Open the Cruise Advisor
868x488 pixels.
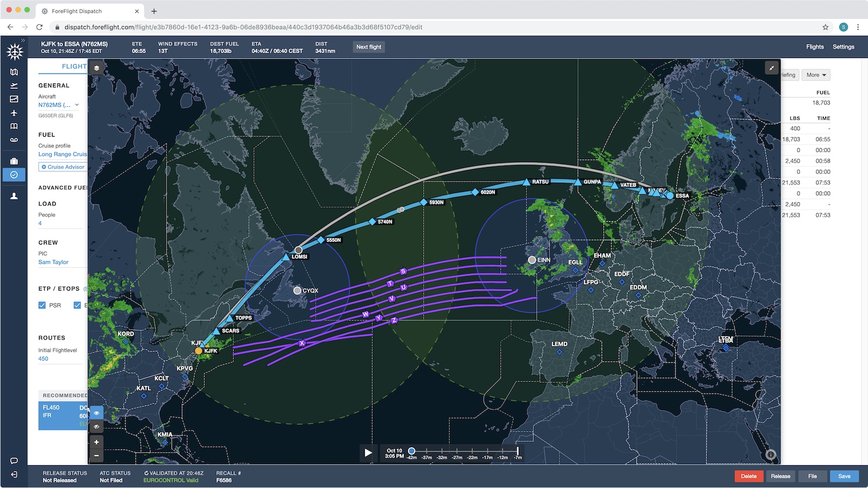click(63, 167)
